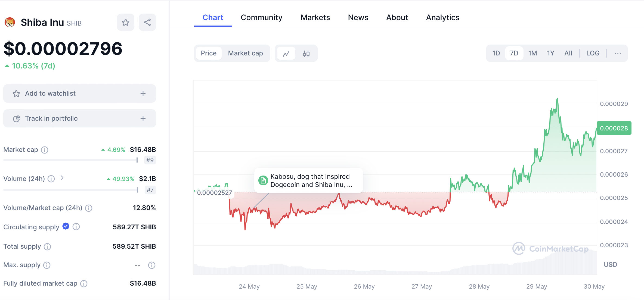Open the Markets tab

[x=315, y=17]
